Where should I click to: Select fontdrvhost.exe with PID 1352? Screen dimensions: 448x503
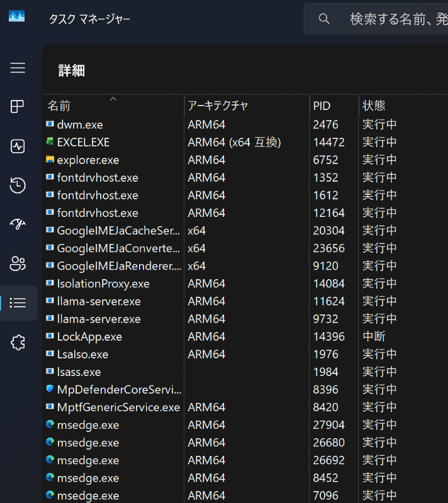[x=98, y=177]
